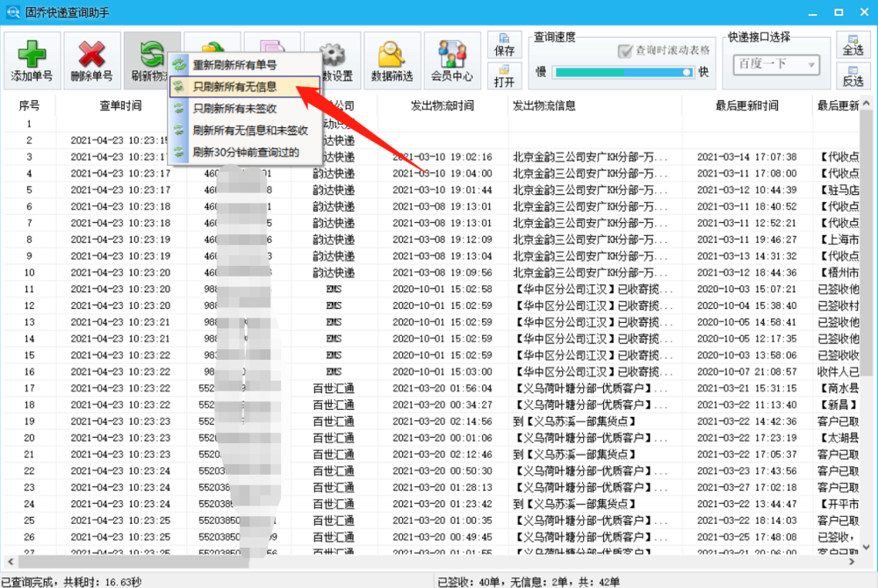Click horizontal scrollbar left arrow
The image size is (878, 588).
click(x=10, y=561)
